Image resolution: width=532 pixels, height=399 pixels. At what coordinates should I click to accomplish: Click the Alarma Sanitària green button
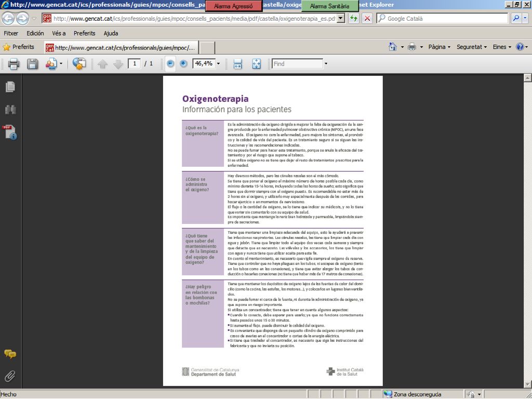pos(329,6)
